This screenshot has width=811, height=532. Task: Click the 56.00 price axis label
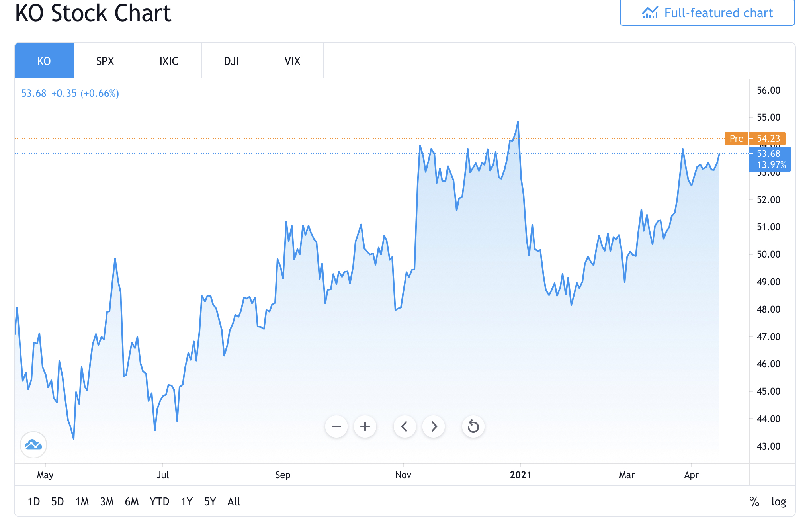[768, 90]
